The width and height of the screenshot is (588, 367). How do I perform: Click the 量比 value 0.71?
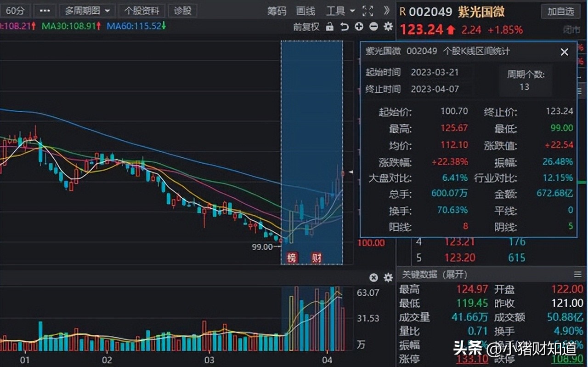click(478, 331)
